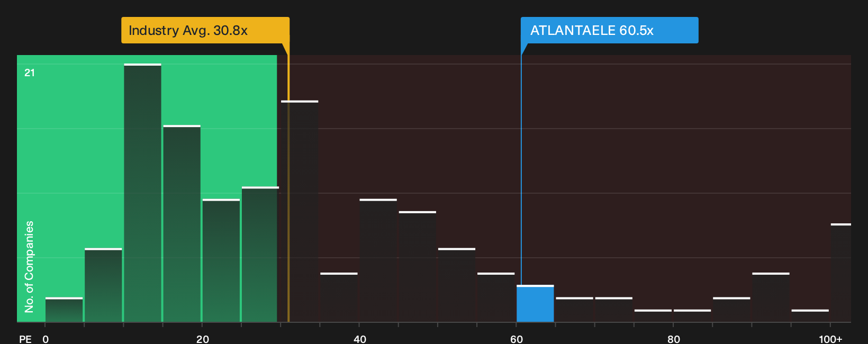Select the blue highlighted ATLANTAELE histogram bar
Screen dimensions: 868x344
535,303
